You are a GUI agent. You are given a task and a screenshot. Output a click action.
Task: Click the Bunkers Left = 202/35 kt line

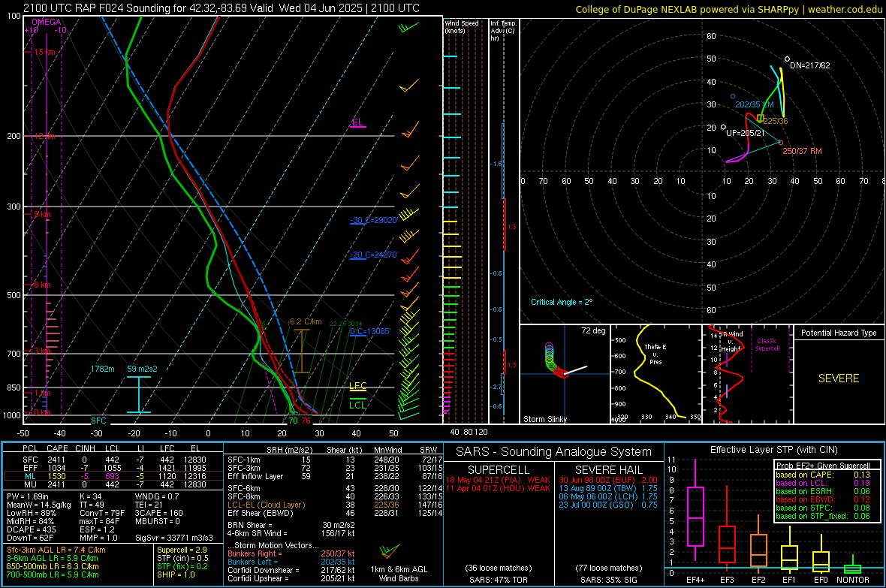[291, 562]
